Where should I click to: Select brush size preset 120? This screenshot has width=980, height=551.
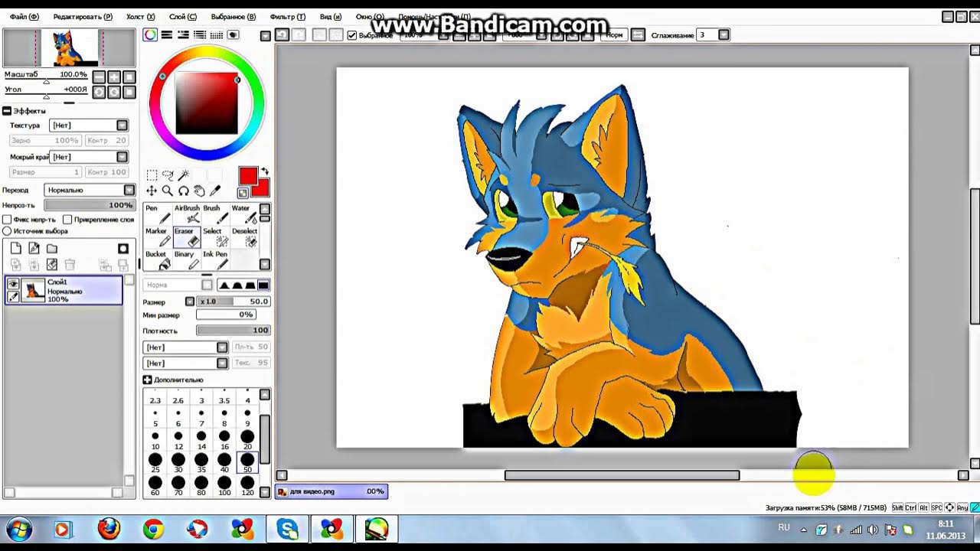pyautogui.click(x=247, y=484)
